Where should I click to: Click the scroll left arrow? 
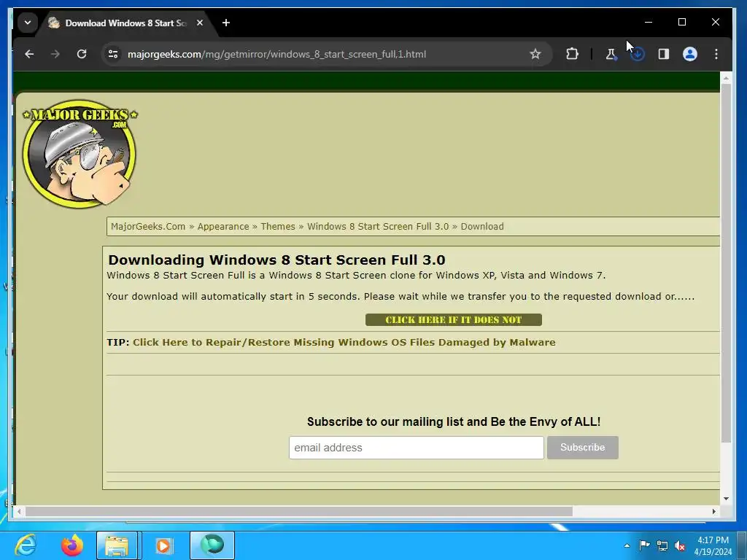pyautogui.click(x=19, y=511)
